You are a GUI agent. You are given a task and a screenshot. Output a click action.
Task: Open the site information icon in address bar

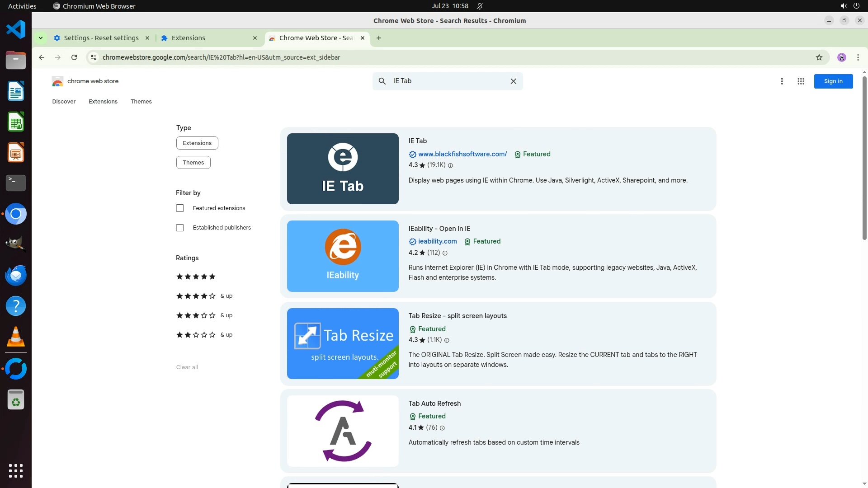[94, 57]
